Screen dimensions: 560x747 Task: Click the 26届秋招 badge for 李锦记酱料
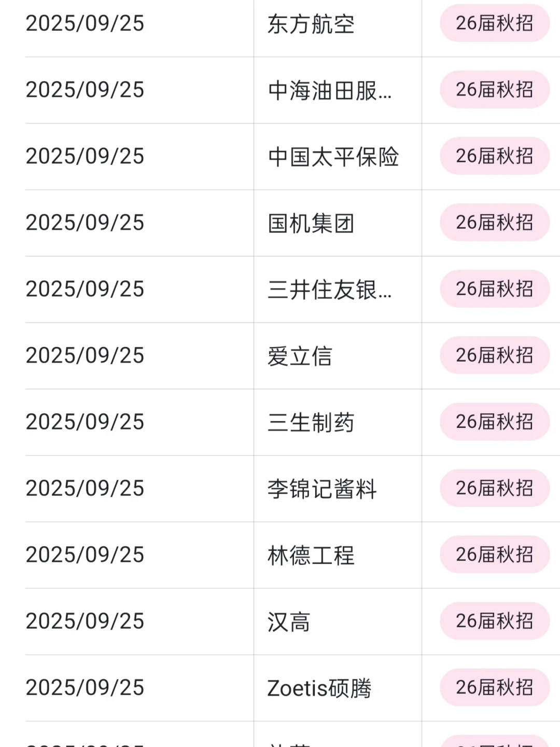495,488
